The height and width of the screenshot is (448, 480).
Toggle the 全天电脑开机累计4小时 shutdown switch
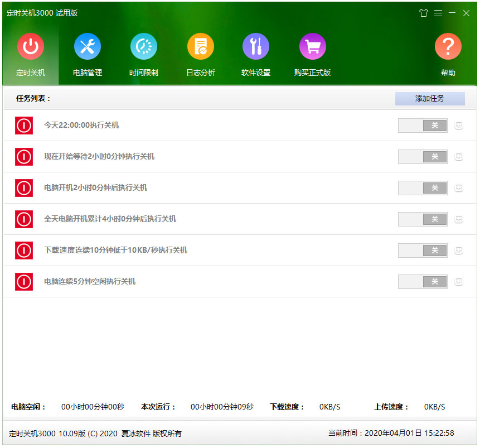423,219
